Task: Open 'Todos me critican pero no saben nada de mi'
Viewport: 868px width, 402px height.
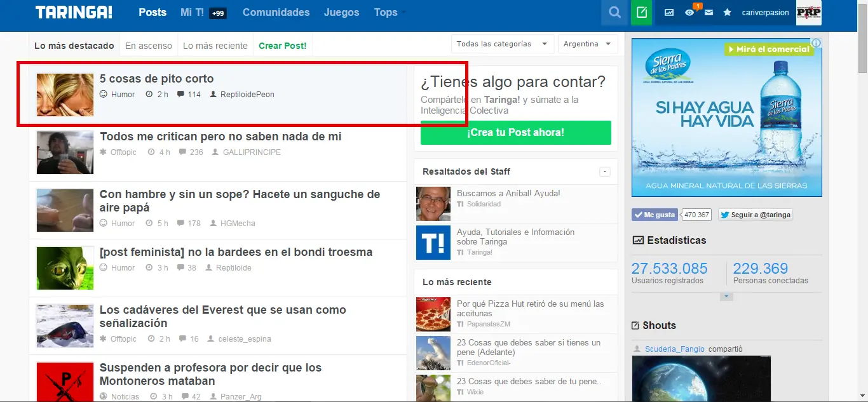Action: [x=220, y=137]
